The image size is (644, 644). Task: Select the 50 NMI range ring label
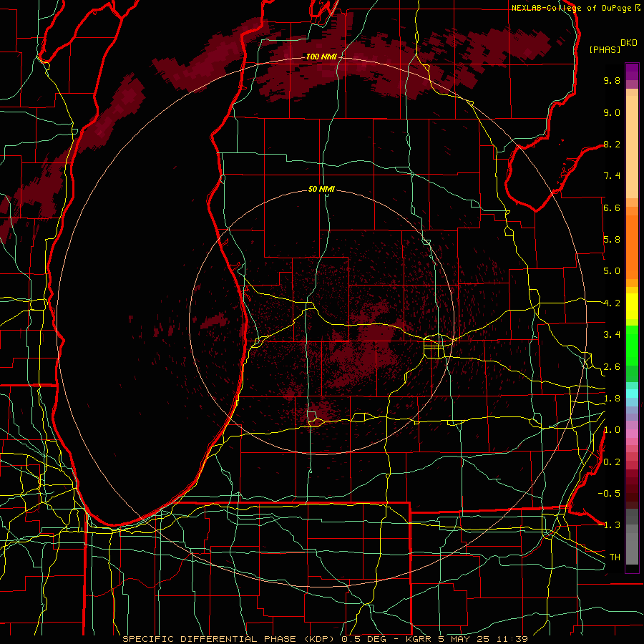[321, 189]
